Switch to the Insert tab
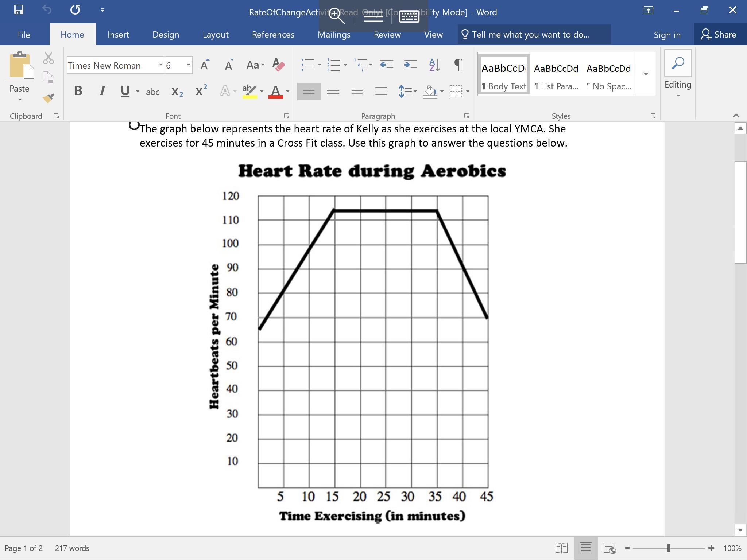The height and width of the screenshot is (560, 747). pos(118,35)
